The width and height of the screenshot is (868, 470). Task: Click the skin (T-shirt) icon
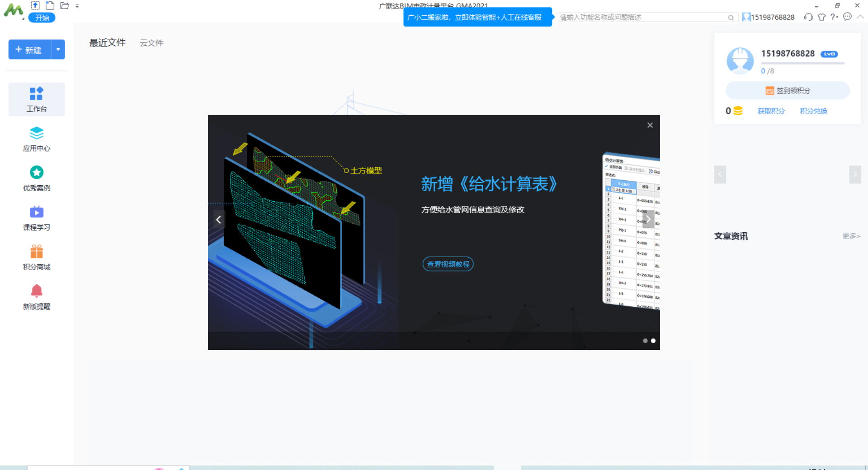click(x=822, y=17)
